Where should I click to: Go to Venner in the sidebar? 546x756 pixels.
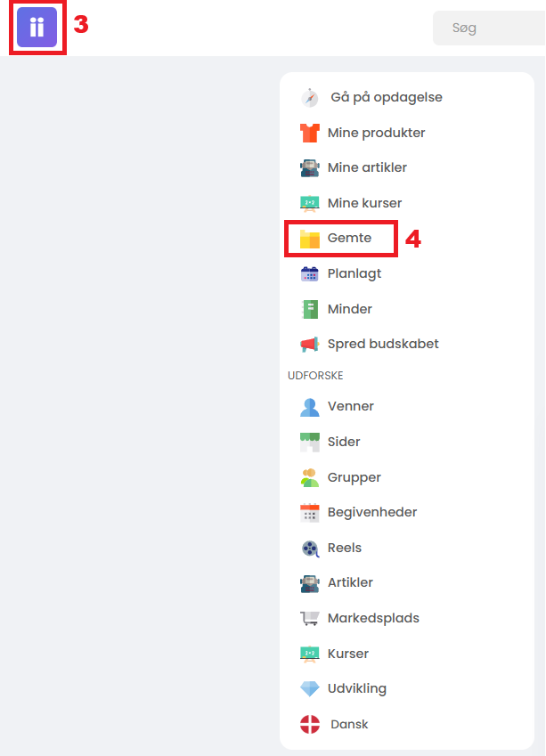pos(350,406)
